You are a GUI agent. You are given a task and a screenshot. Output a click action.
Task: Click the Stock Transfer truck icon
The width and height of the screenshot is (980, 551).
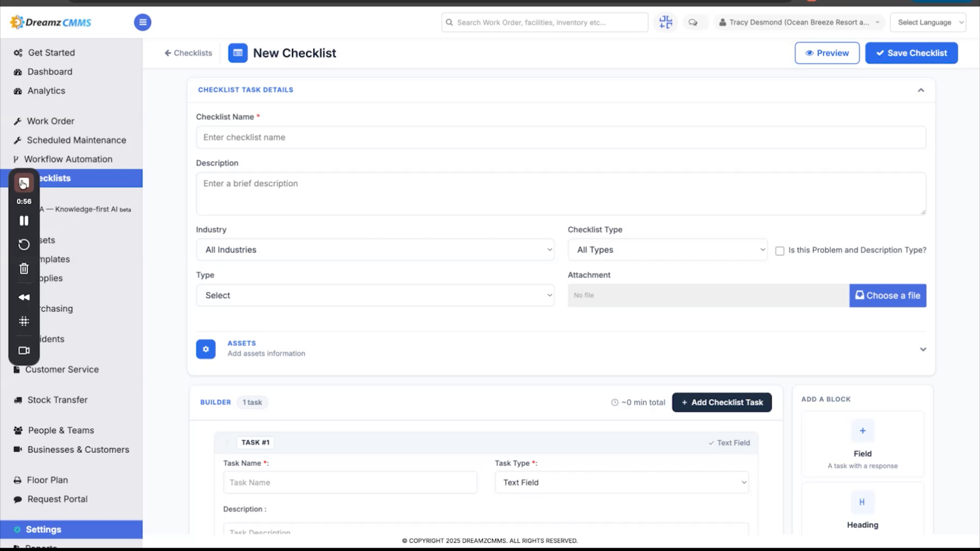18,400
